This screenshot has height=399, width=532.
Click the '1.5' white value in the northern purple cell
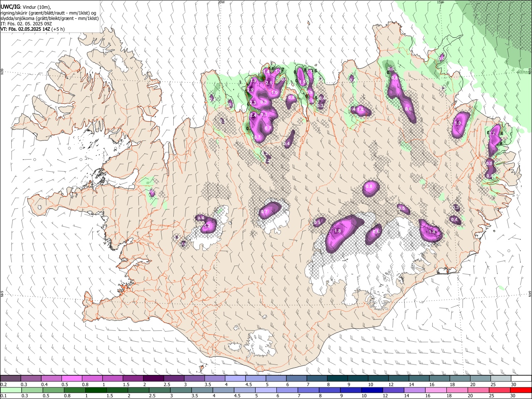coord(303,82)
